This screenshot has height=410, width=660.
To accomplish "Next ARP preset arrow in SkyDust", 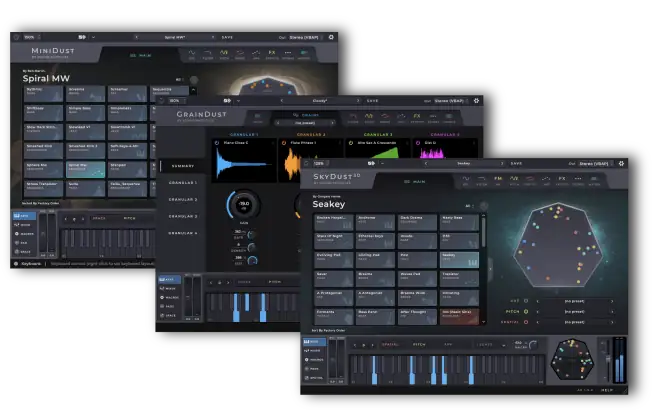I will [612, 301].
